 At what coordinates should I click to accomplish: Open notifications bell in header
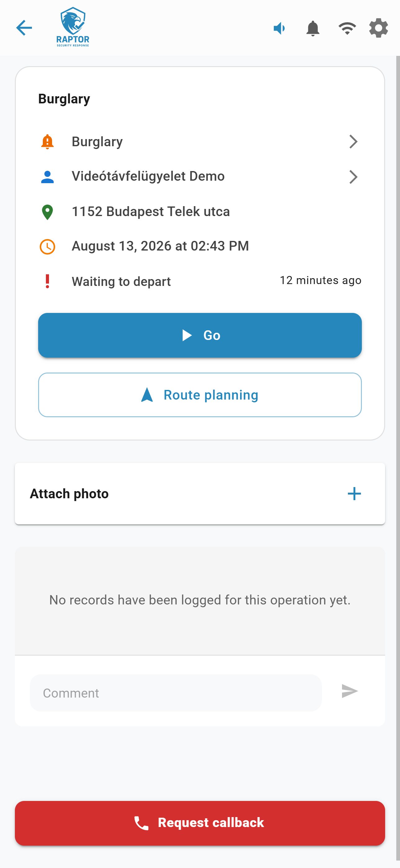pos(313,28)
